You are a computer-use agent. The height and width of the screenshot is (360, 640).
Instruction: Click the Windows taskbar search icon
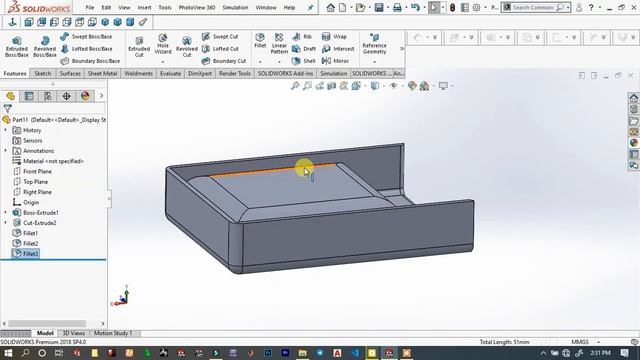[x=25, y=353]
